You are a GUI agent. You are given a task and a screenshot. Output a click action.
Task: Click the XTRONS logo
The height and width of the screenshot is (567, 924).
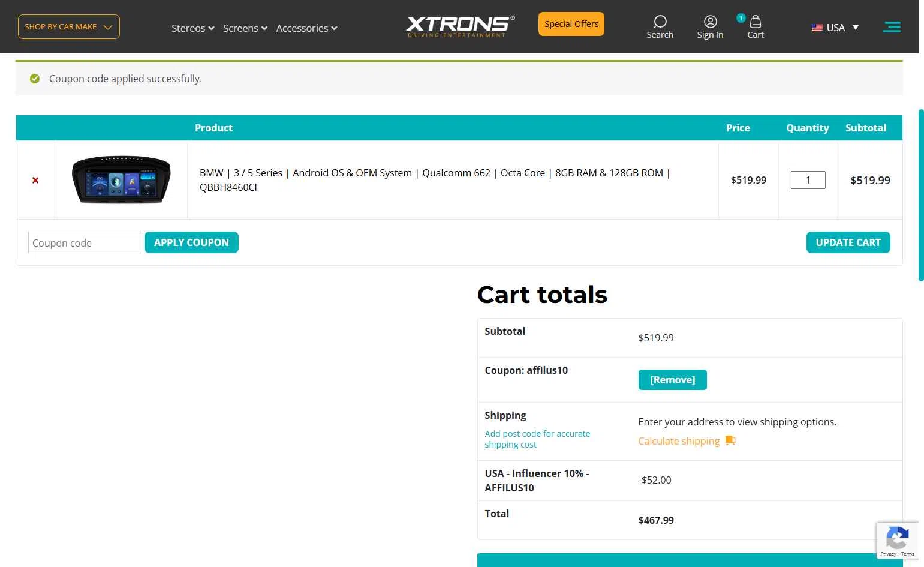tap(460, 26)
